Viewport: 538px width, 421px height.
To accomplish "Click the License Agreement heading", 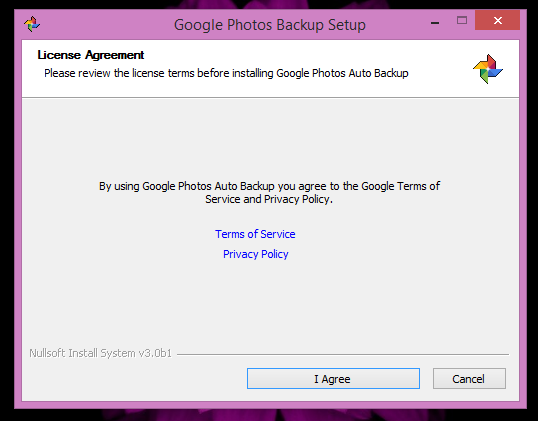I will click(x=91, y=55).
